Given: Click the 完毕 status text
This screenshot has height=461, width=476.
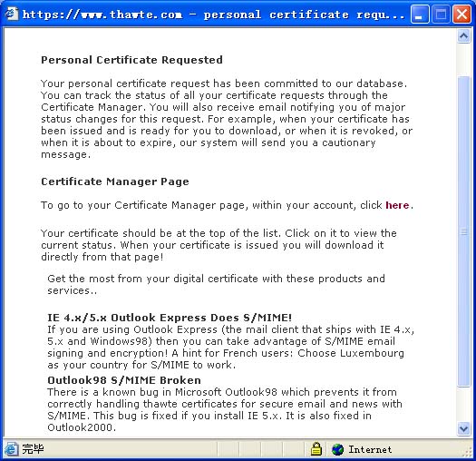Looking at the screenshot, I should (33, 449).
